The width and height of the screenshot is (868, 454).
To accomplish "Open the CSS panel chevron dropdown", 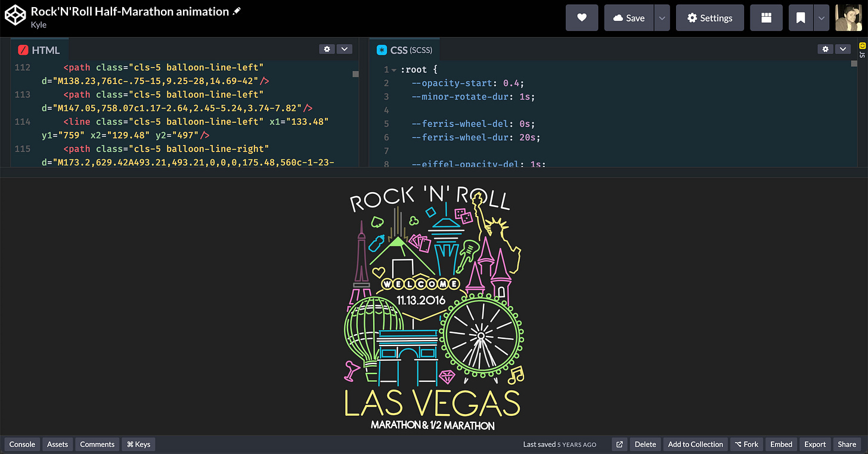I will 842,50.
